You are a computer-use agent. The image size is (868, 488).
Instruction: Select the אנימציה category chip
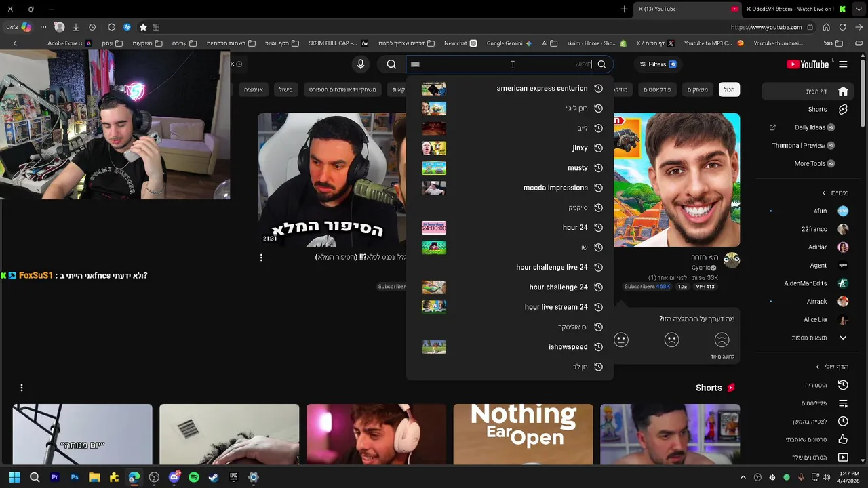(254, 89)
